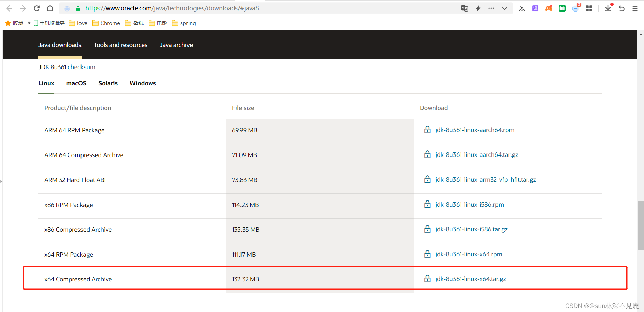Open Java archive tab
Image resolution: width=644 pixels, height=312 pixels.
(176, 45)
